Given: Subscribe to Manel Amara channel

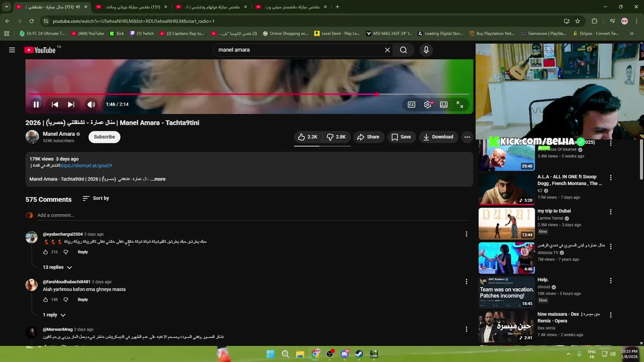Looking at the screenshot, I should (105, 137).
